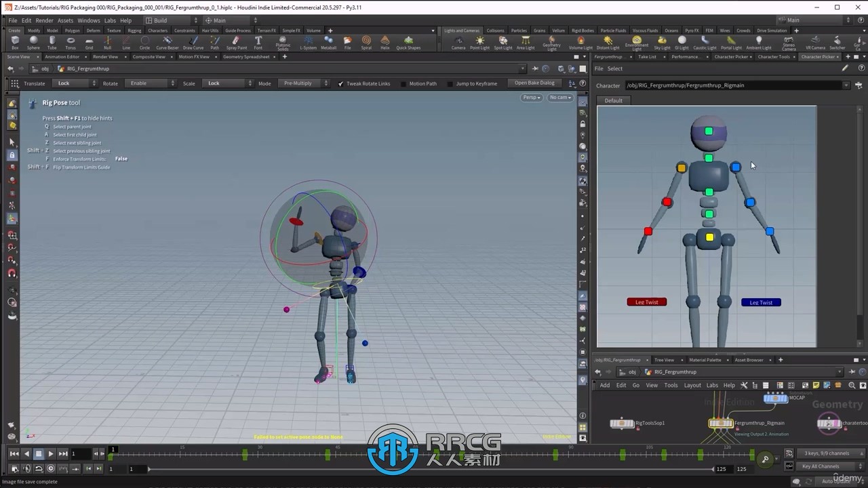Select the Box shelf tool

[x=15, y=43]
